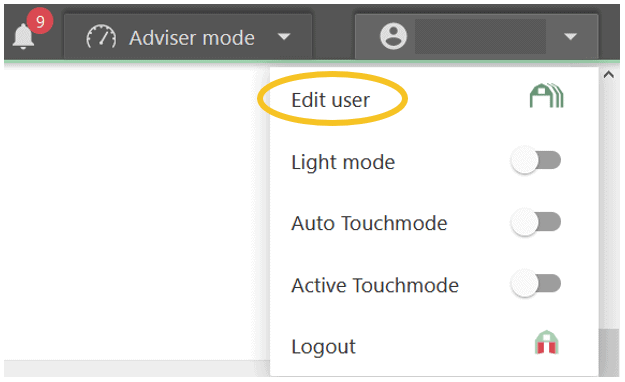Click the greyed-out username field
Viewport: 625px width, 382px height.
(x=480, y=36)
